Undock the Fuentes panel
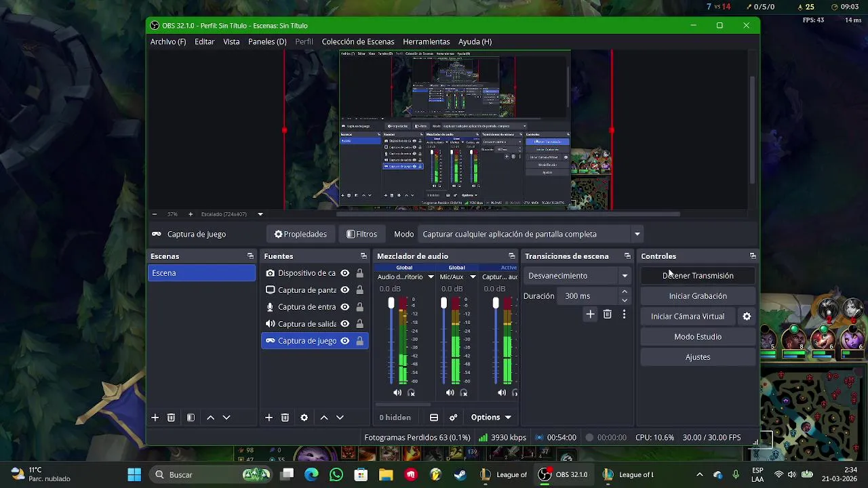This screenshot has height=488, width=868. point(363,256)
